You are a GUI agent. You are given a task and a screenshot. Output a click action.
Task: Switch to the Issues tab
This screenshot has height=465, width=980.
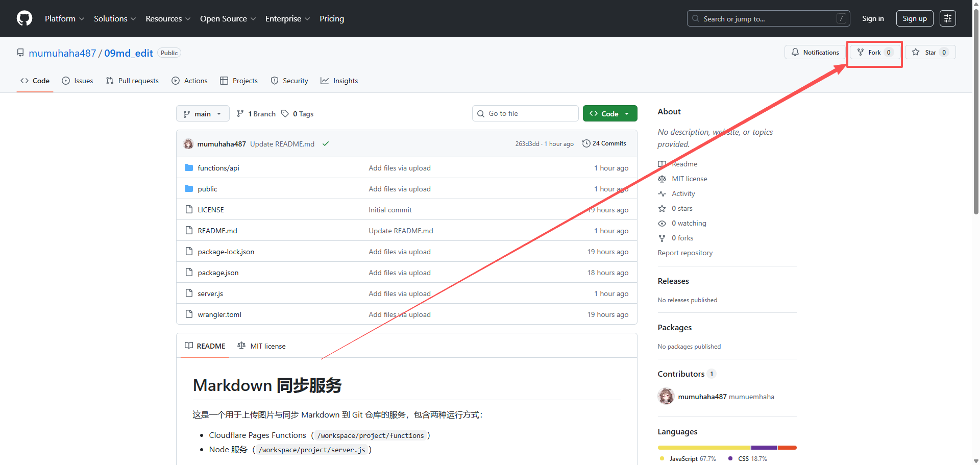pos(78,81)
